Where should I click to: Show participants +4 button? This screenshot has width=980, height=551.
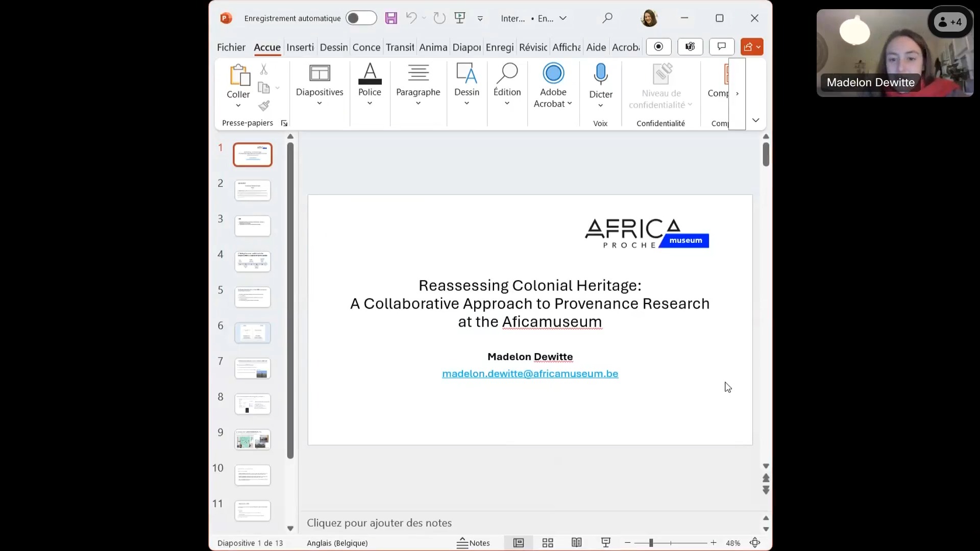[x=950, y=22]
